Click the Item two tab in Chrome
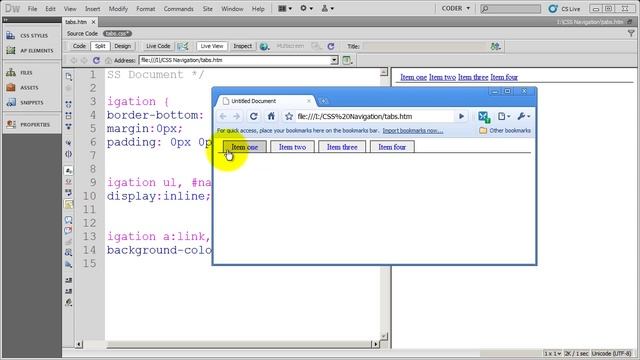 [292, 147]
